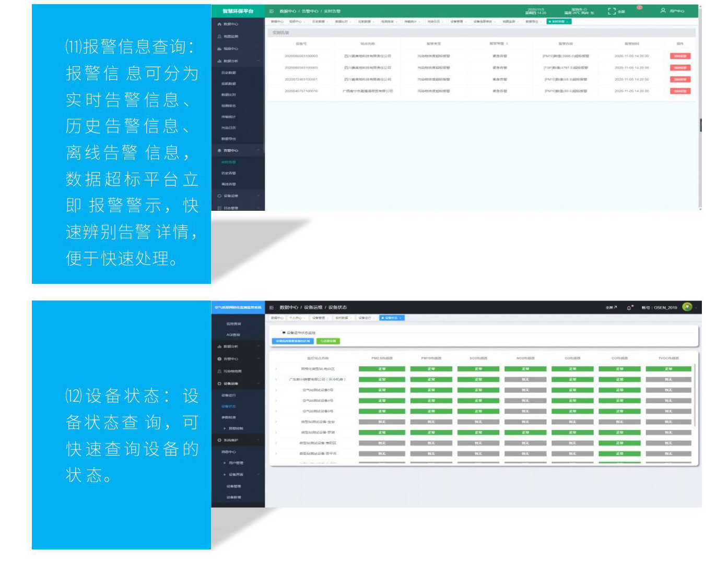Click the fullscreen icon in green header

(x=612, y=11)
